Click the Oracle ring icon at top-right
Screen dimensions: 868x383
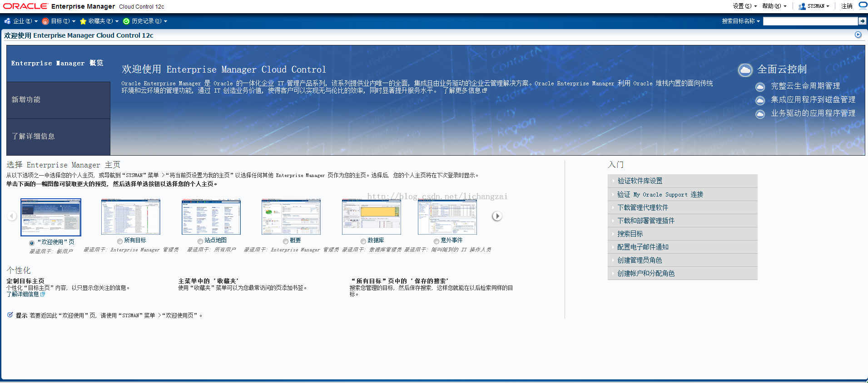tap(863, 5)
